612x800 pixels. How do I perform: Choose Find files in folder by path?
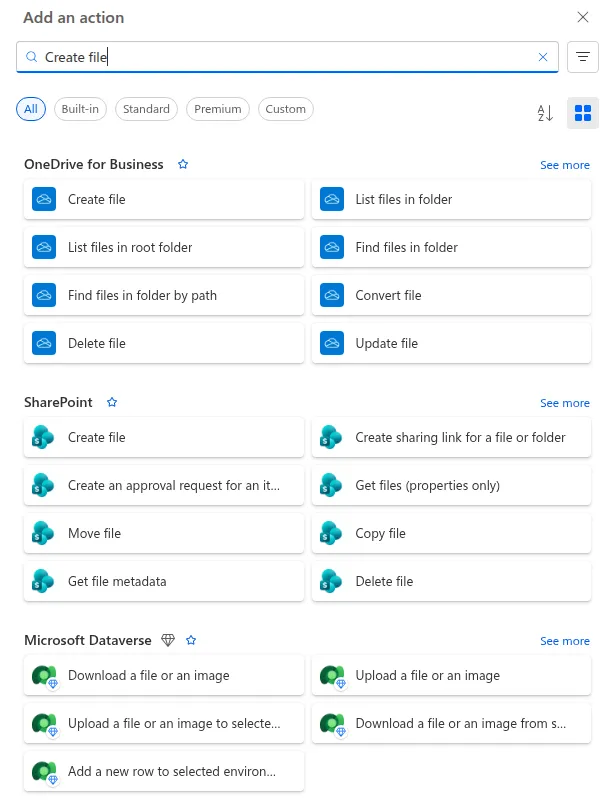coord(164,295)
